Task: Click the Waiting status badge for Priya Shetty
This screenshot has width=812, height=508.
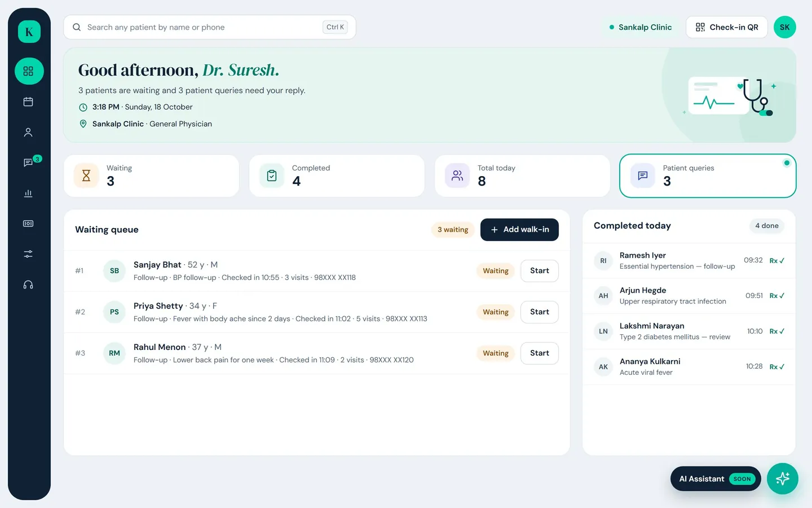Action: [x=496, y=312]
